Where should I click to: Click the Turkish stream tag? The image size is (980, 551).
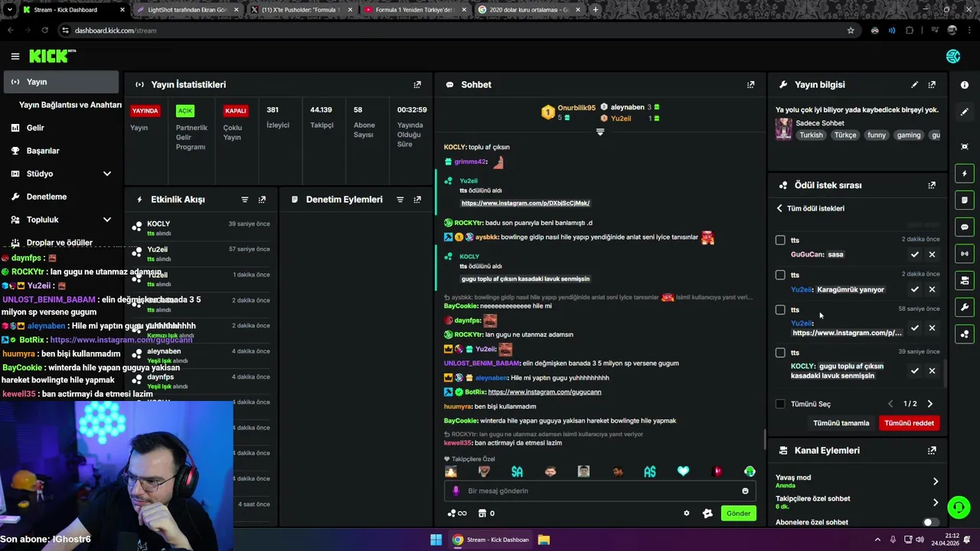(811, 135)
